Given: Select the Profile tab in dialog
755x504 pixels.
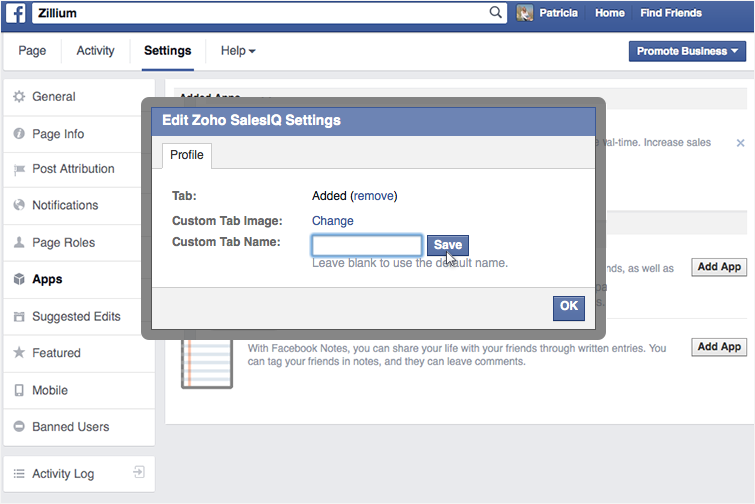Looking at the screenshot, I should pos(187,155).
